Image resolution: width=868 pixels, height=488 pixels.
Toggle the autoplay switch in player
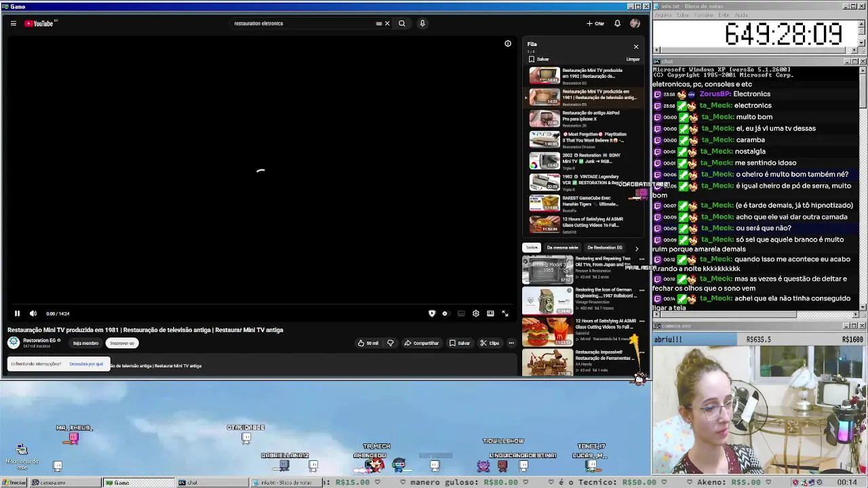click(445, 314)
